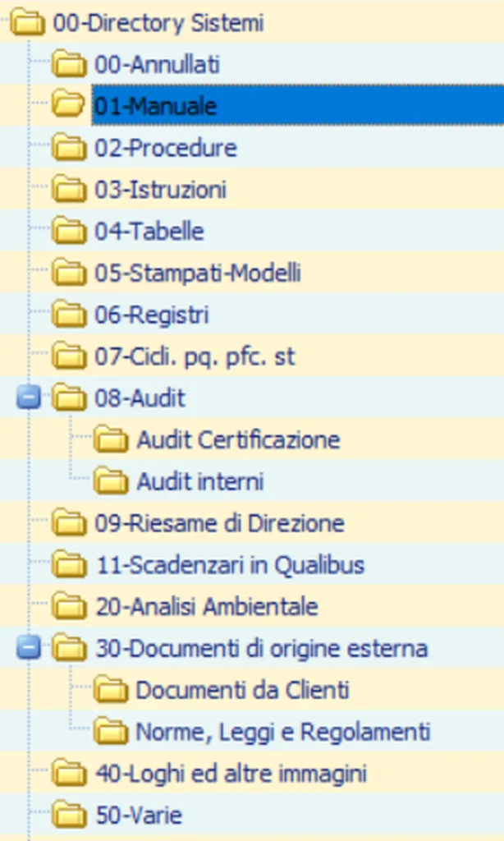Click the folder icon beside 50-Varie
This screenshot has height=841, width=504.
point(68,815)
